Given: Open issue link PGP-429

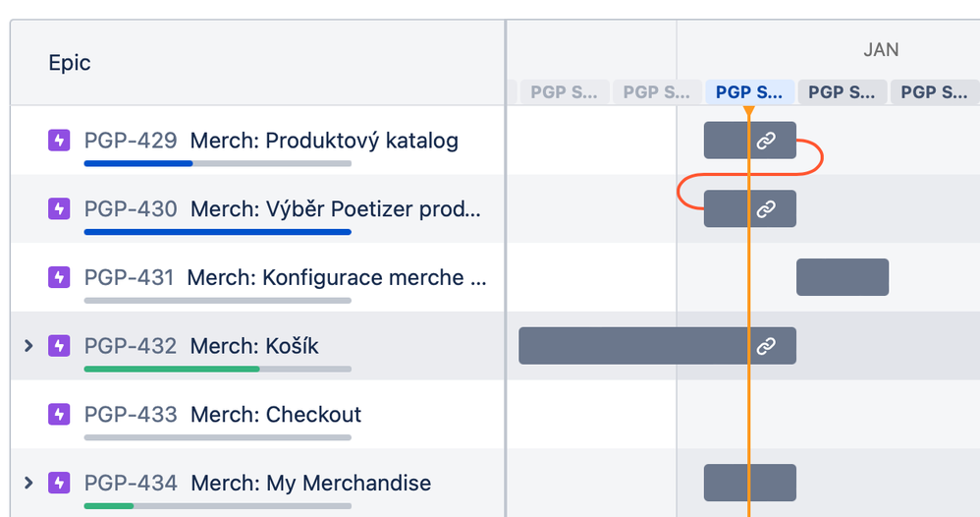Looking at the screenshot, I should click(x=131, y=141).
